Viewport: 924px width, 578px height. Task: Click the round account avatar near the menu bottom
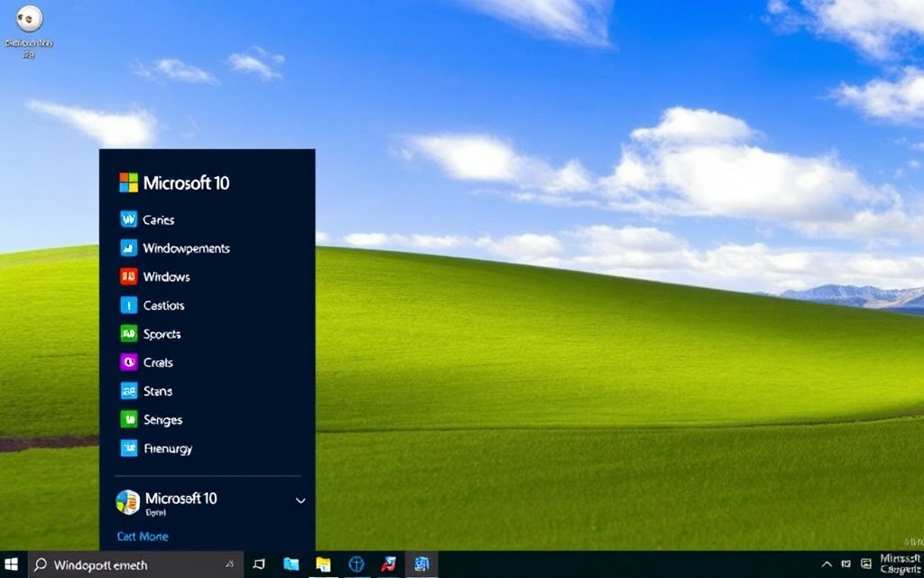click(128, 502)
